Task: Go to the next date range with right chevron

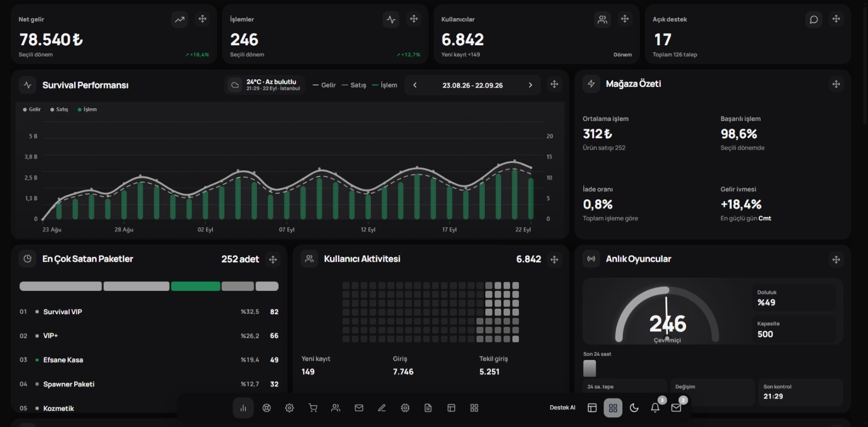Action: pos(531,85)
